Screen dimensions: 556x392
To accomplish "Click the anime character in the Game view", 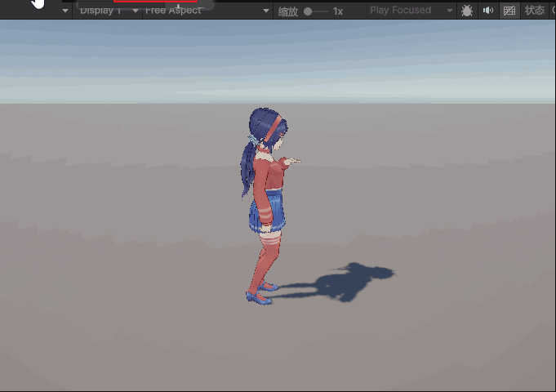I will click(265, 206).
